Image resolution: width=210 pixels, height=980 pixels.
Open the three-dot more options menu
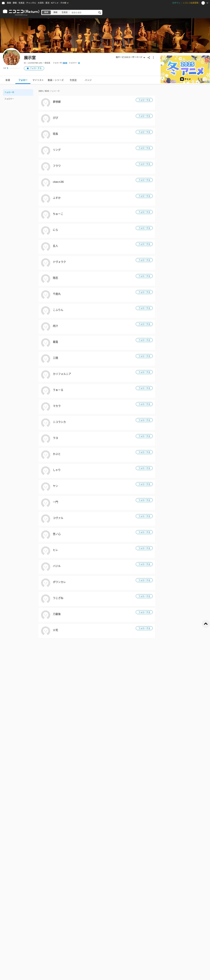154,57
